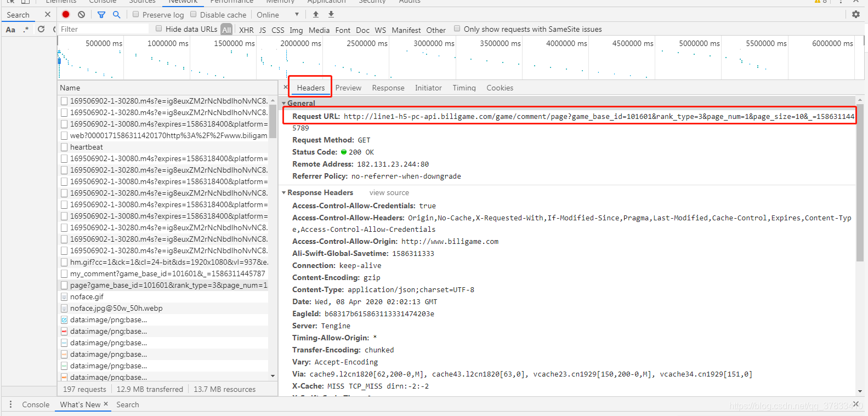Refresh the search results

pyautogui.click(x=41, y=29)
